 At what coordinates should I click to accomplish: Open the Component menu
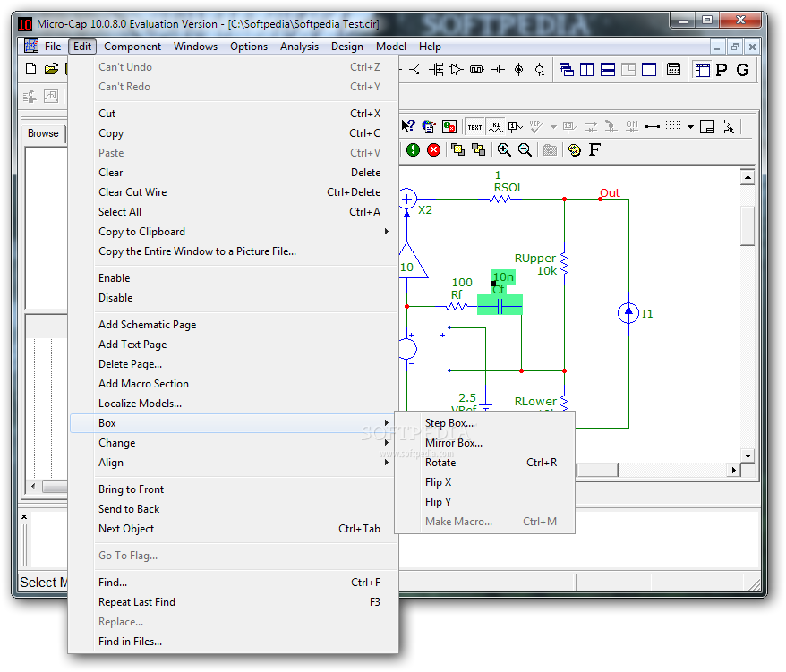click(x=132, y=47)
